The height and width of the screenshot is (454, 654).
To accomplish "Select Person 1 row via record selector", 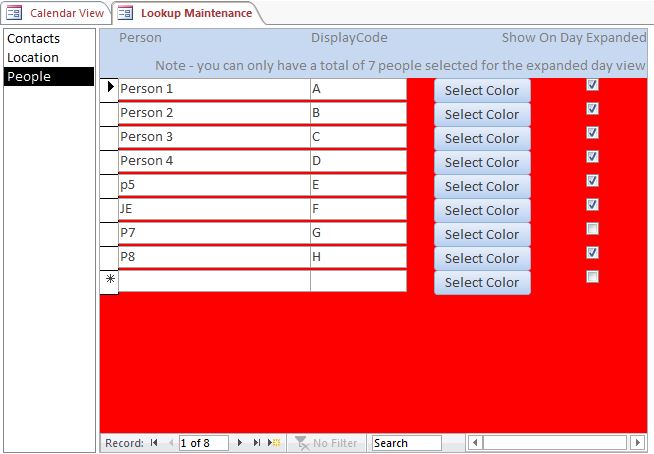I will (109, 88).
